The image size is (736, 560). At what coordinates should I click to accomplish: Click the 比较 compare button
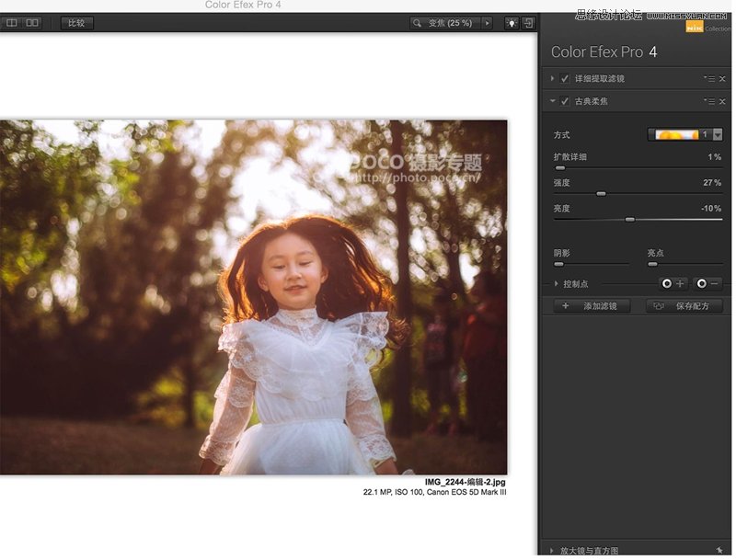click(77, 23)
